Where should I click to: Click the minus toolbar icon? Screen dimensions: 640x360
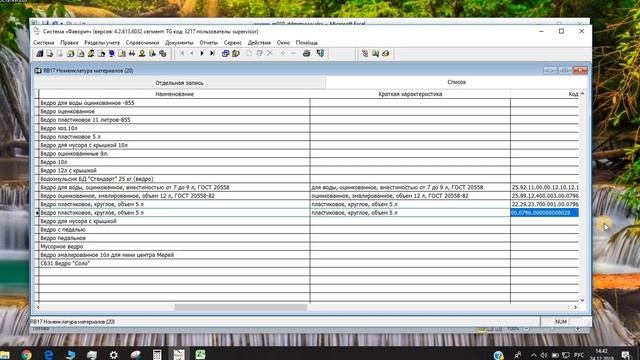tap(293, 53)
